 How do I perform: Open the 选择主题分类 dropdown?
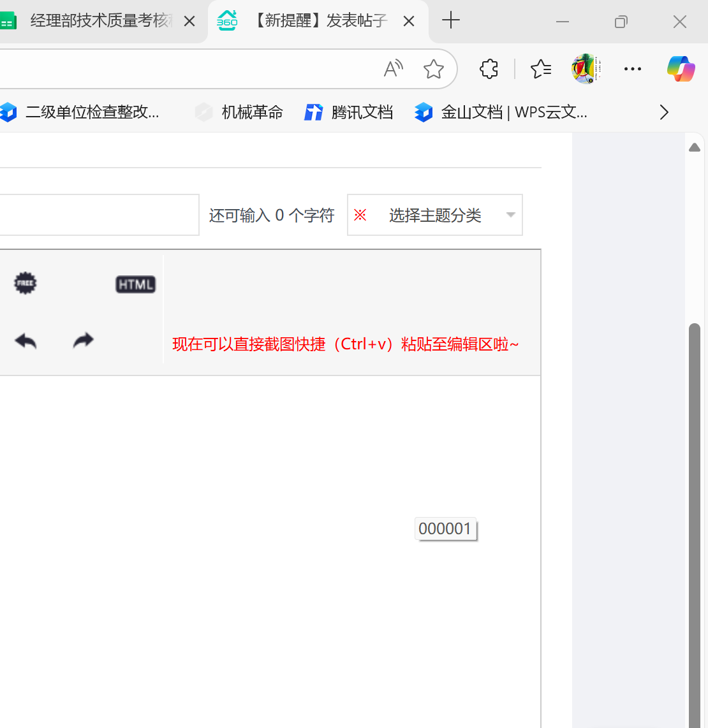(434, 215)
